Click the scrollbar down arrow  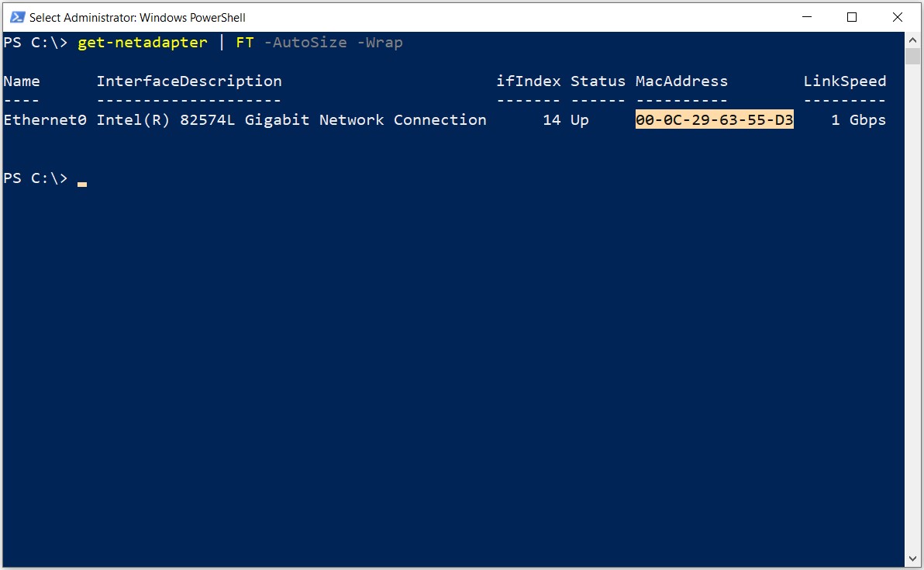(913, 558)
